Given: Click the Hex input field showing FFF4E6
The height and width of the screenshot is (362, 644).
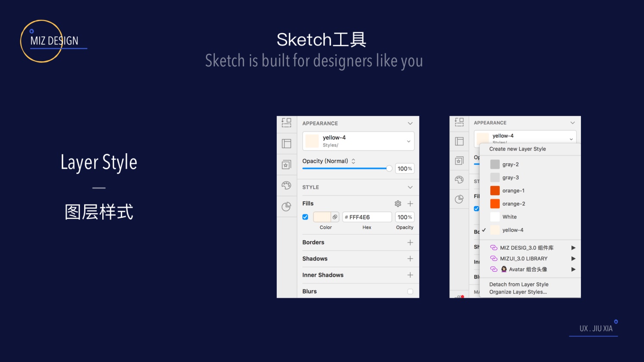Looking at the screenshot, I should 367,217.
